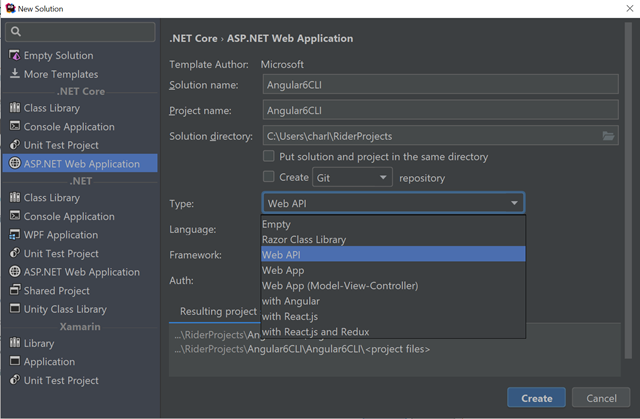This screenshot has height=419, width=640.
Task: Click the Language label
Action: (193, 230)
